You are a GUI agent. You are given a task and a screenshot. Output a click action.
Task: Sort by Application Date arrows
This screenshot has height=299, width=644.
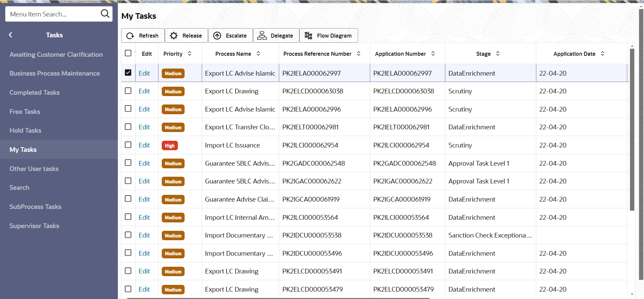(x=603, y=53)
